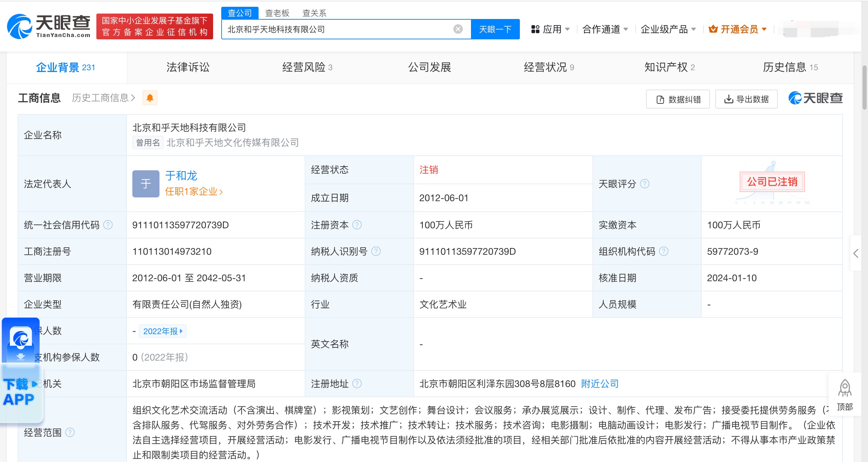This screenshot has height=462, width=868.
Task: Click the page vertical scrollbar
Action: pyautogui.click(x=864, y=88)
